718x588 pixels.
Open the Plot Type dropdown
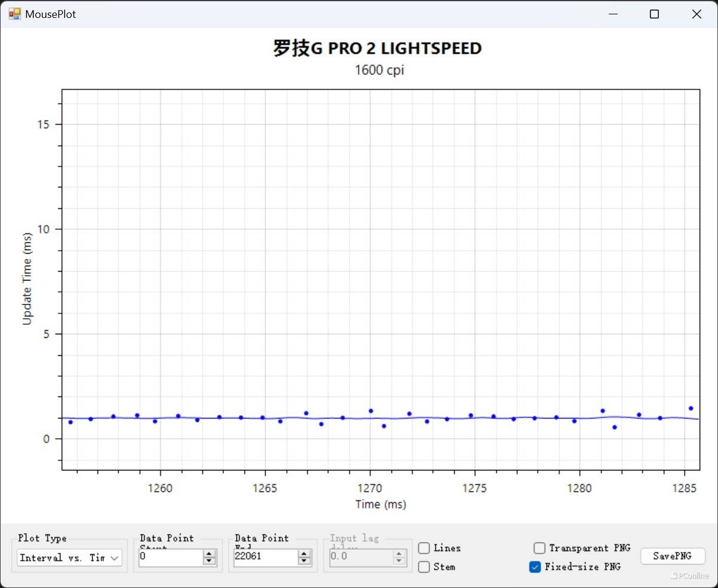tap(70, 558)
